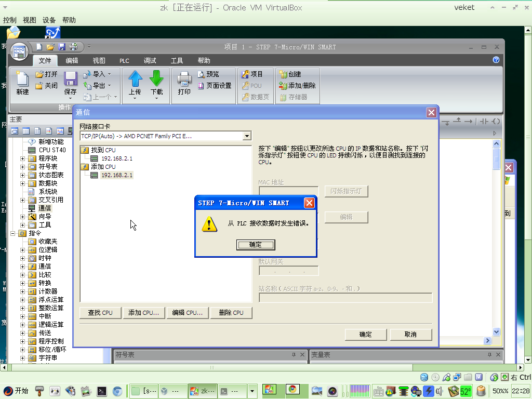Viewport: 532px width, 399px height.
Task: Click the 编辑 CPU... button
Action: 187,312
